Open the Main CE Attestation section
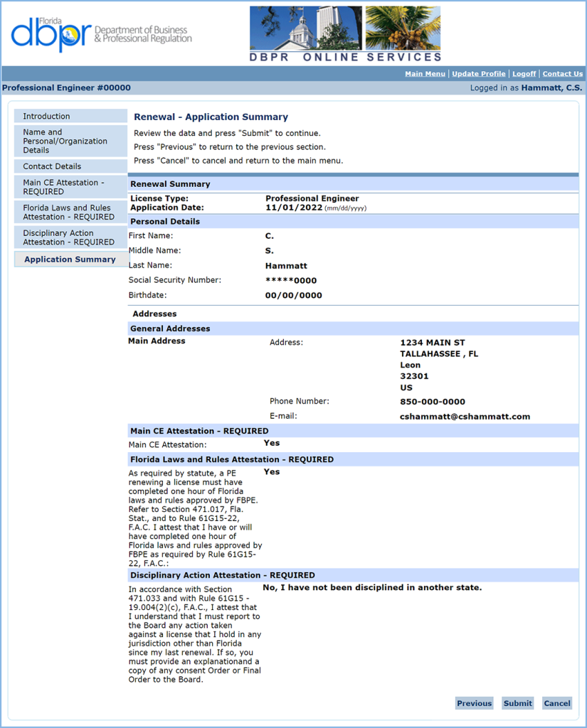587x728 pixels. coord(70,187)
